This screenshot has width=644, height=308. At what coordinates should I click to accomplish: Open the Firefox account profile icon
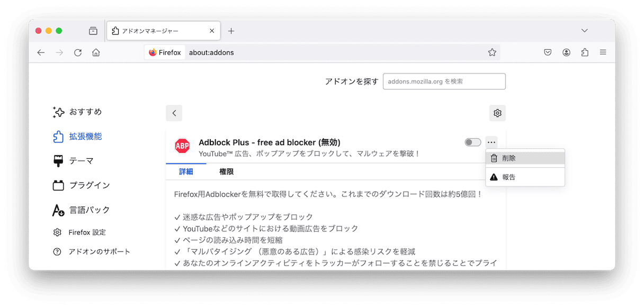[566, 52]
